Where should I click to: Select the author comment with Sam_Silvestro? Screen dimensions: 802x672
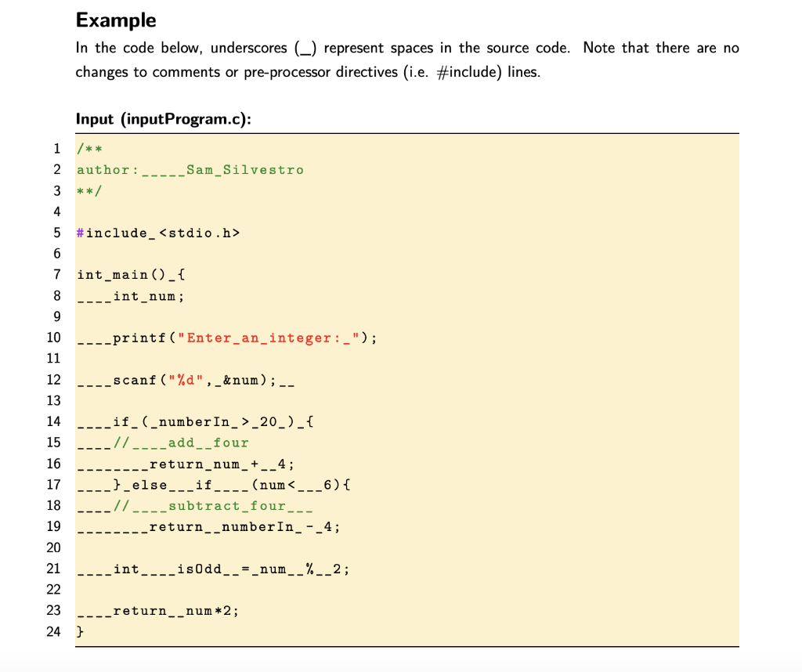[190, 169]
